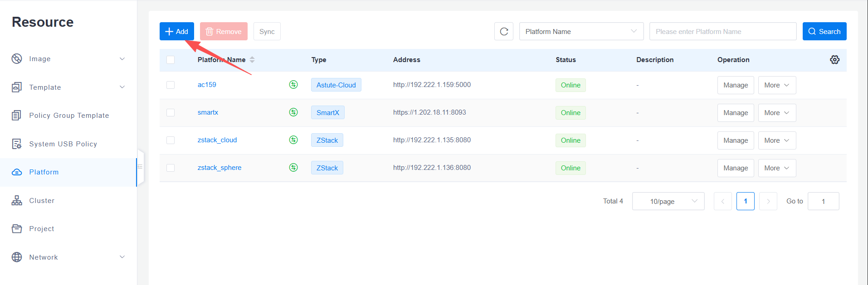Select the zstack_cloud row checkbox
The width and height of the screenshot is (868, 285).
point(171,140)
